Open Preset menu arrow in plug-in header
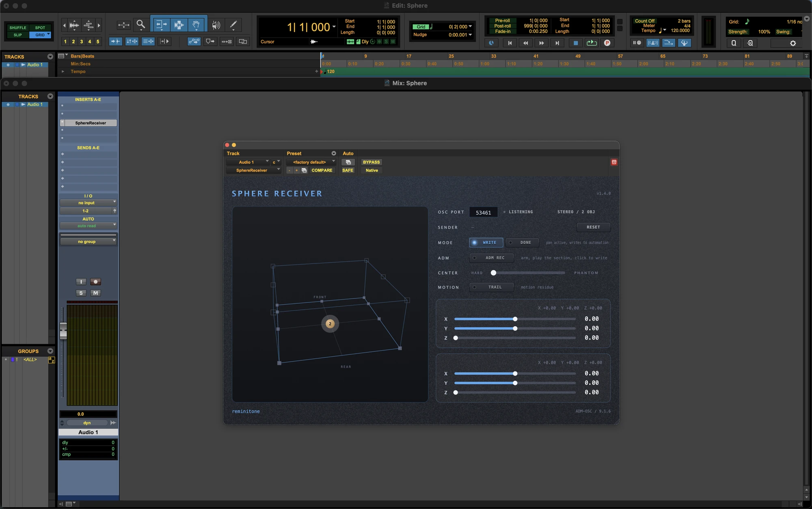Image resolution: width=812 pixels, height=509 pixels. click(x=334, y=153)
